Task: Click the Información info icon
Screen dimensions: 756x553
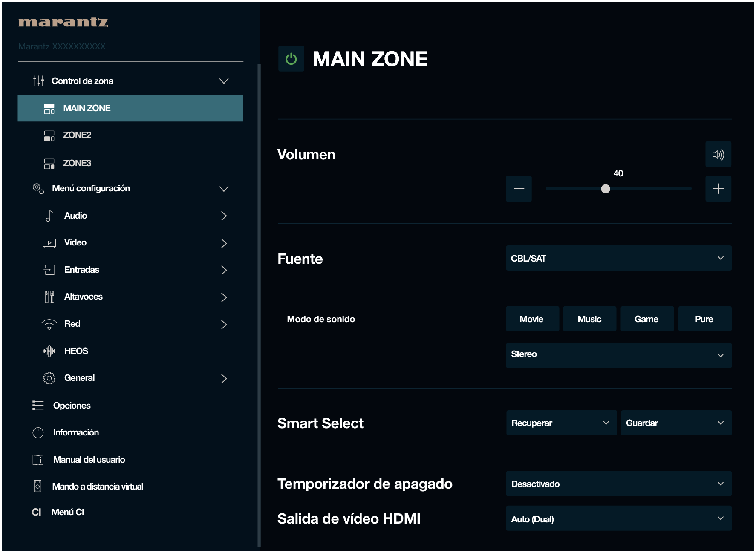Action: pos(38,433)
